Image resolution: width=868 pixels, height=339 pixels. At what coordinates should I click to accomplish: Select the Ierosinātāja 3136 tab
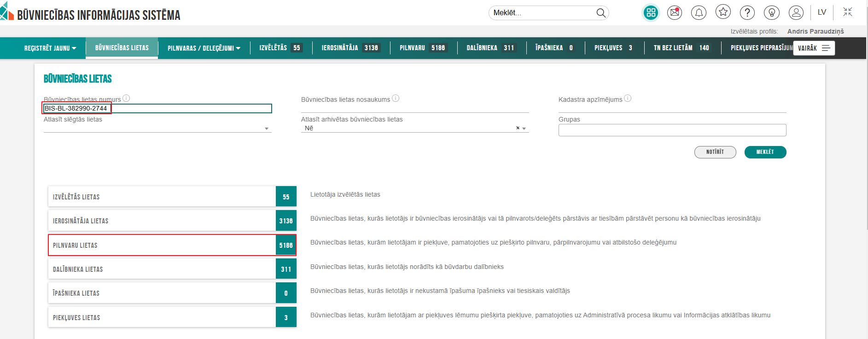pyautogui.click(x=351, y=48)
